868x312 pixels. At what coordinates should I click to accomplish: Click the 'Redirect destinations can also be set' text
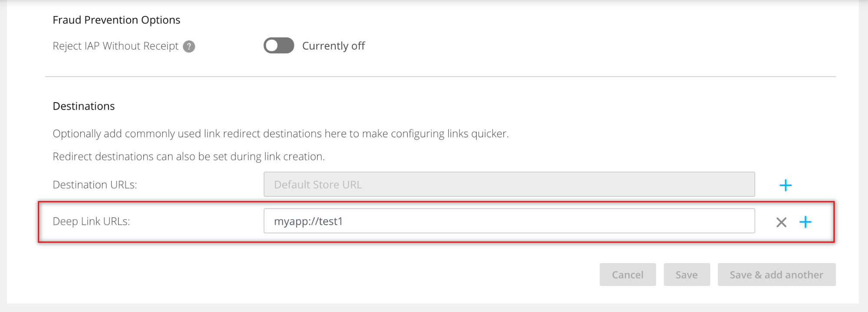click(x=188, y=156)
